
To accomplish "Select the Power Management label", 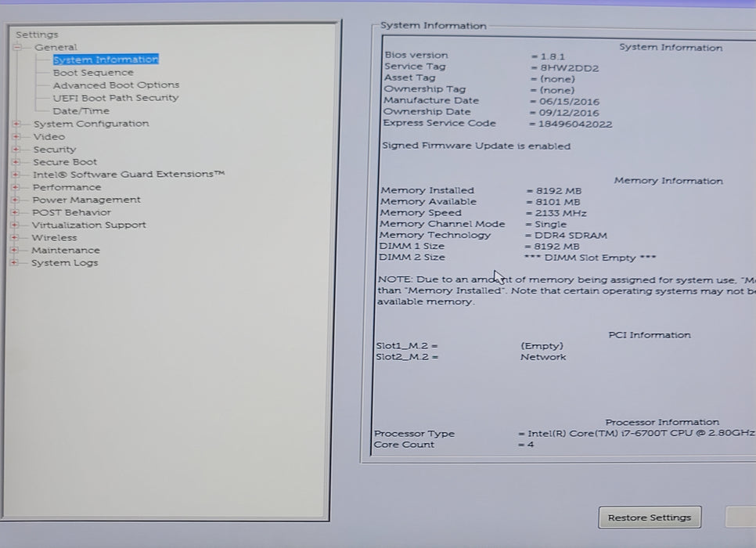I will tap(86, 200).
